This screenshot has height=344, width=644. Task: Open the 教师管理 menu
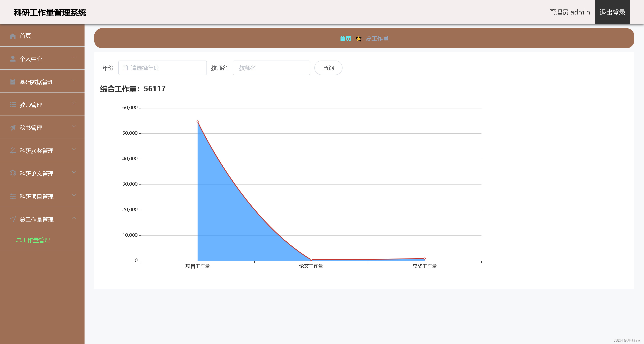pyautogui.click(x=42, y=105)
